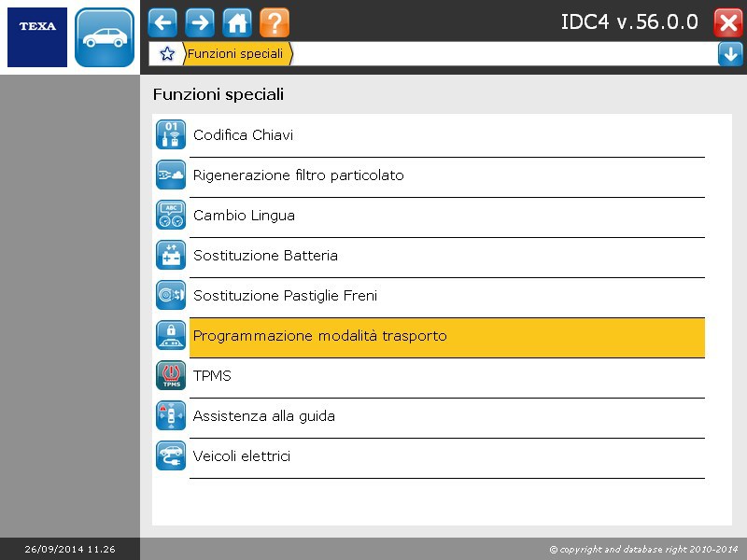The width and height of the screenshot is (747, 560).
Task: Expand the breadcrumb down-arrow dropdown
Action: pyautogui.click(x=730, y=53)
